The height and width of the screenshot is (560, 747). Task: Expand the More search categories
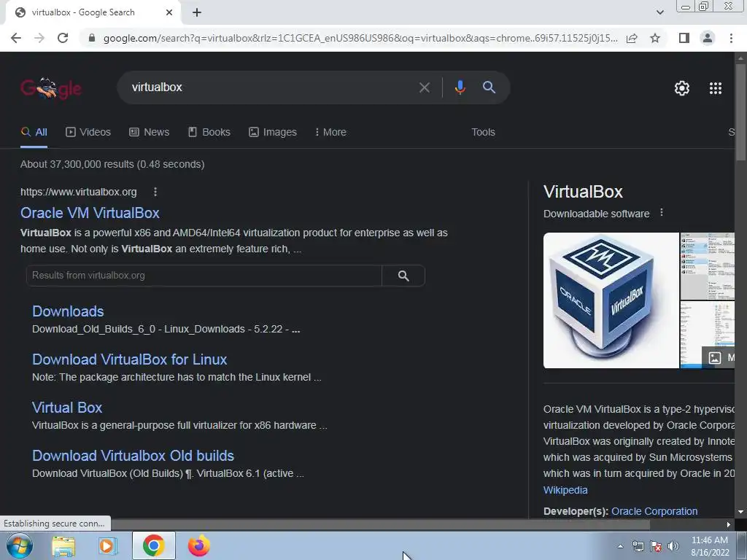coord(330,132)
